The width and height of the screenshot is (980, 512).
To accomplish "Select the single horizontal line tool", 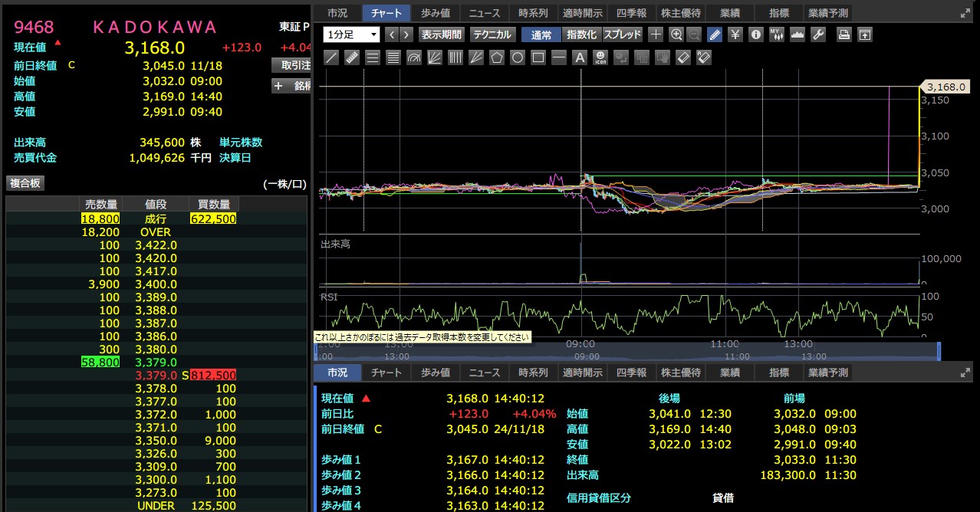I will click(559, 57).
